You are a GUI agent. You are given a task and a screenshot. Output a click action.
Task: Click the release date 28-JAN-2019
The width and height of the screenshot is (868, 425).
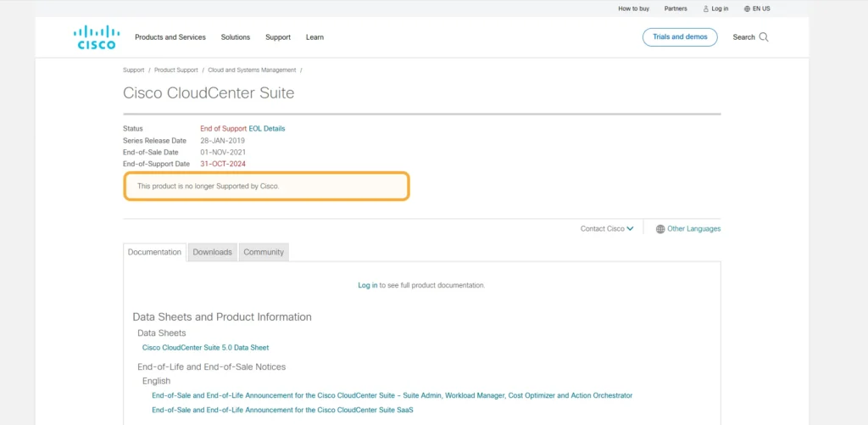223,141
